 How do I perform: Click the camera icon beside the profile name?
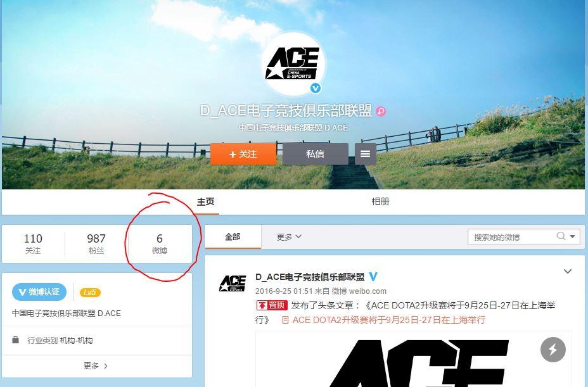pos(381,111)
